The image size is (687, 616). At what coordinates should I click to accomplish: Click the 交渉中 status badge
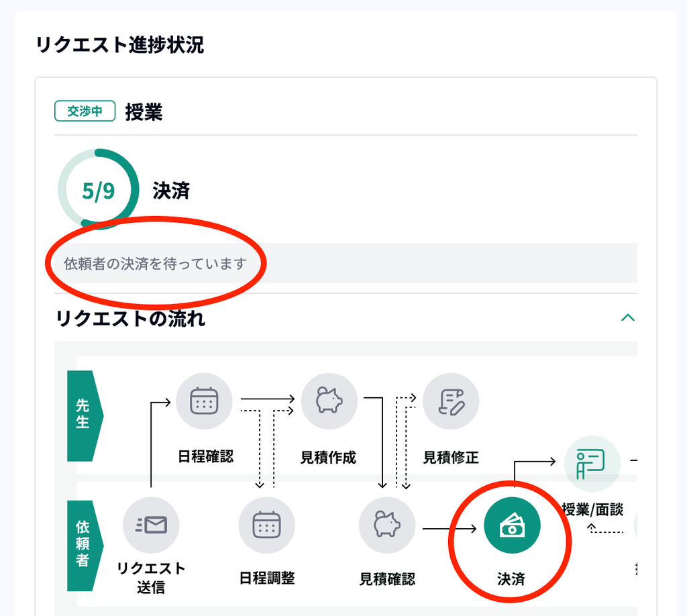[85, 111]
